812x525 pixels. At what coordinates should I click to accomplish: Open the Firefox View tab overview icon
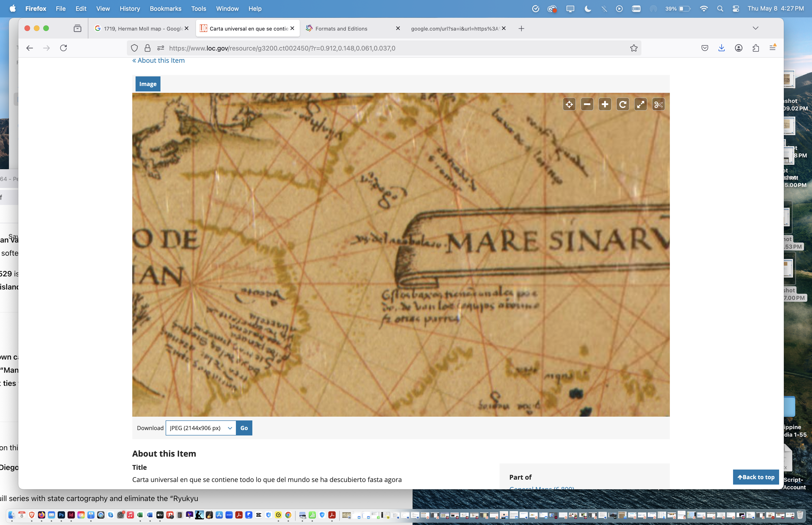pyautogui.click(x=77, y=28)
